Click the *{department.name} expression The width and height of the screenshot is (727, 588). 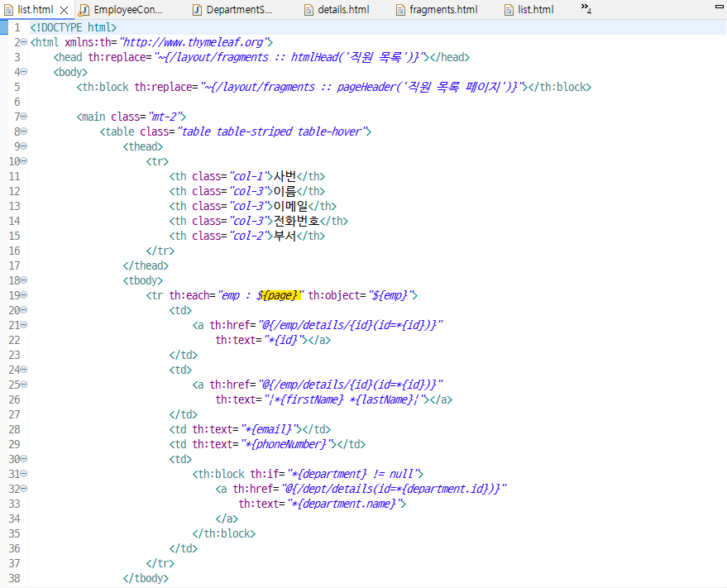343,503
